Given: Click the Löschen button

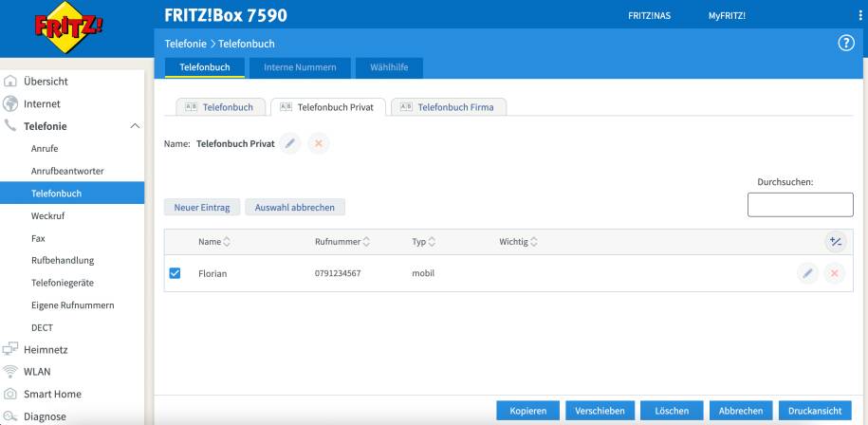Looking at the screenshot, I should [x=672, y=411].
